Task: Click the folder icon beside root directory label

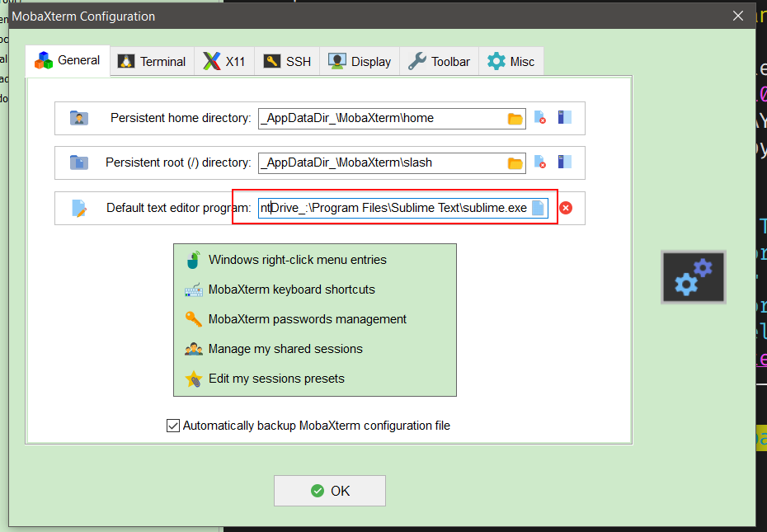Action: (x=78, y=162)
